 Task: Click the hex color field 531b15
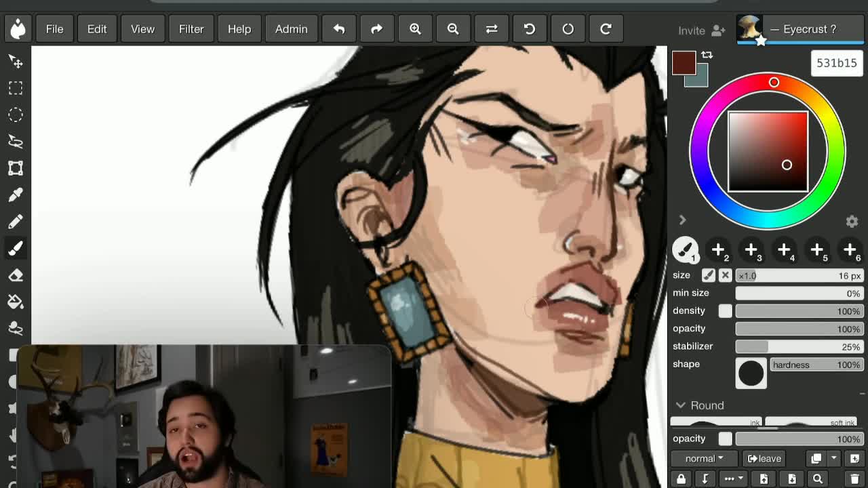coord(837,63)
